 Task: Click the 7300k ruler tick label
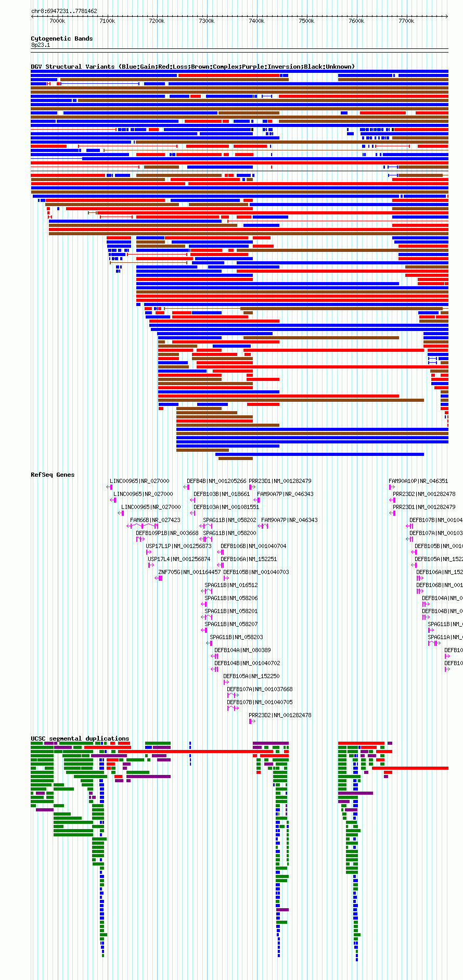[207, 21]
